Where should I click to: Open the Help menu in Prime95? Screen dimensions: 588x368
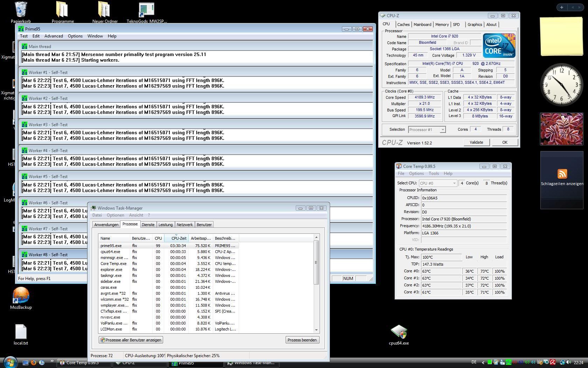coord(112,36)
